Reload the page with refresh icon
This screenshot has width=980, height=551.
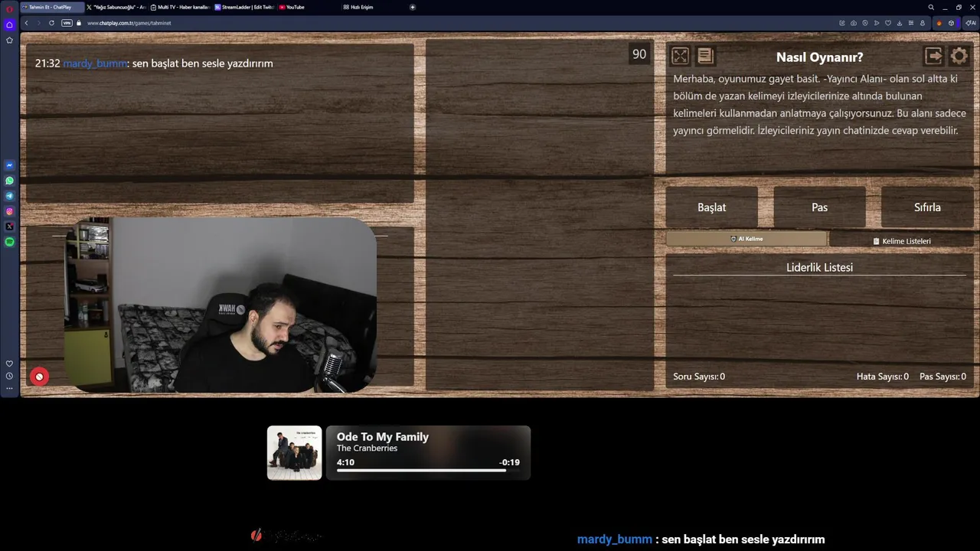[51, 23]
